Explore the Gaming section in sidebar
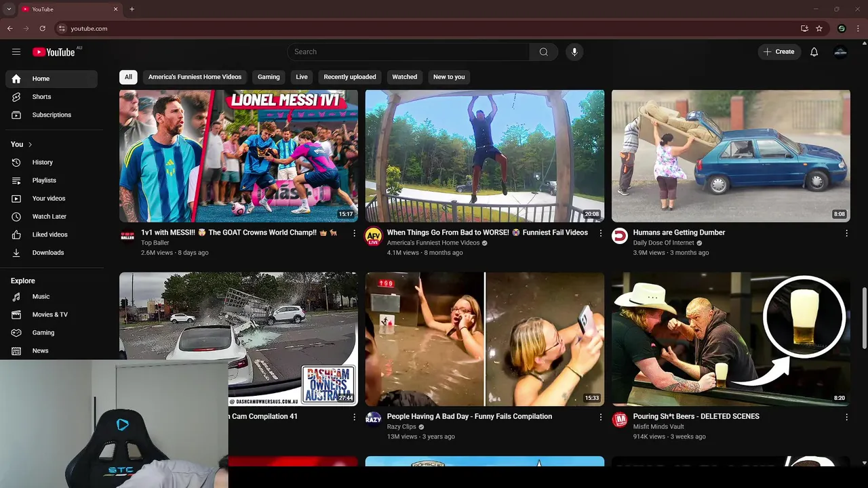The image size is (868, 488). tap(52, 333)
